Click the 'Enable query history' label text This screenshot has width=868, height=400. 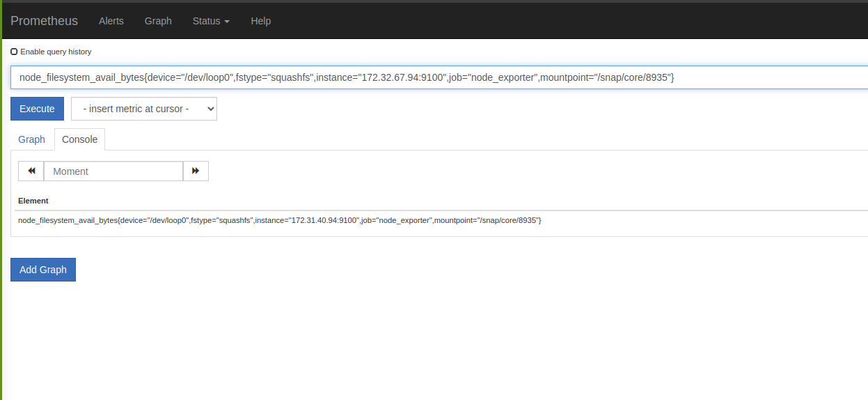(56, 52)
